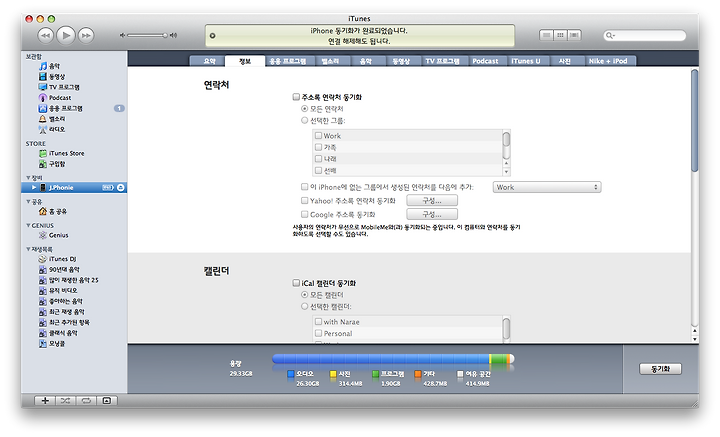
Task: Switch to the iTunes U tab
Action: point(526,61)
